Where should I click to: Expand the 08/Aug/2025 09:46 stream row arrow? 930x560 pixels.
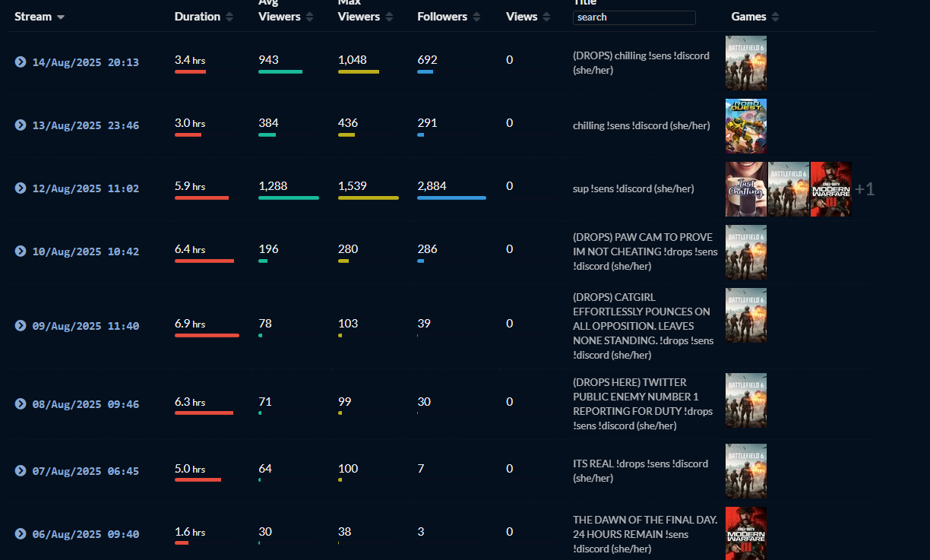(21, 404)
